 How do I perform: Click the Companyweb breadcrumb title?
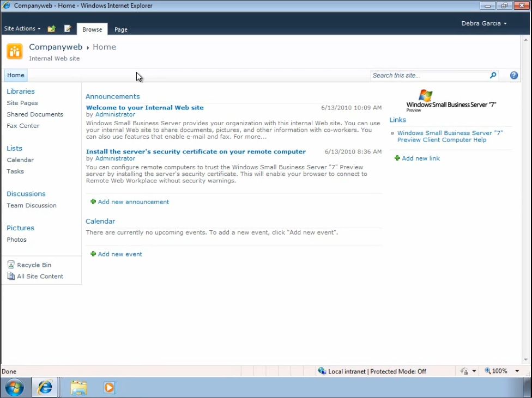pos(56,47)
